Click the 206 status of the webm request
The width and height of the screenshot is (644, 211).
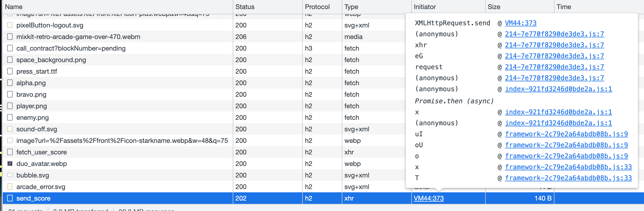[241, 37]
